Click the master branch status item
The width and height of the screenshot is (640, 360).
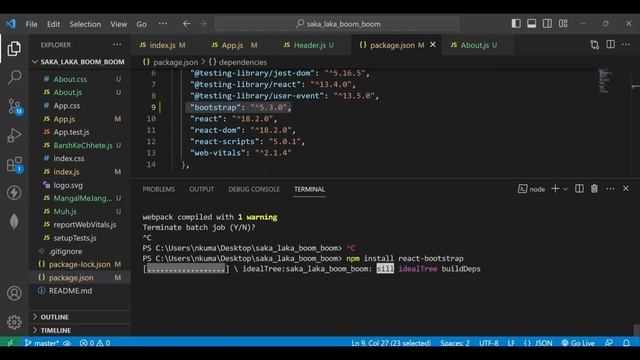tap(42, 343)
